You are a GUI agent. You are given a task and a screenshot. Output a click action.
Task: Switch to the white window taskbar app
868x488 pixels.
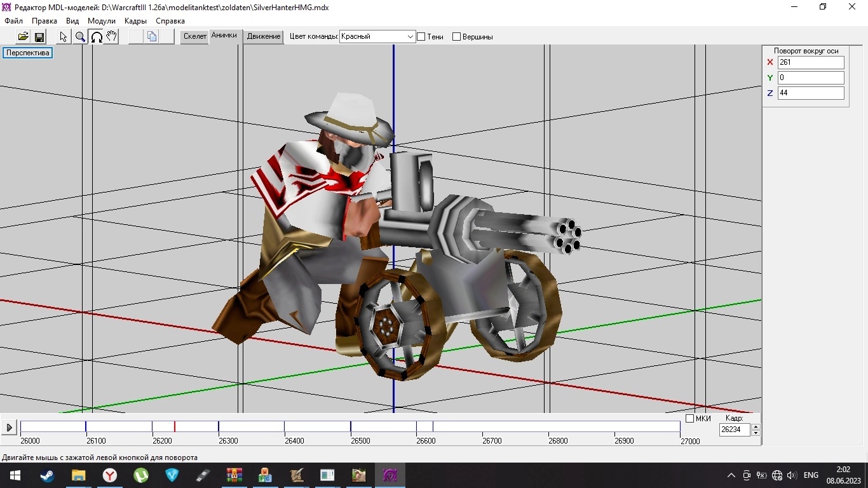[327, 475]
